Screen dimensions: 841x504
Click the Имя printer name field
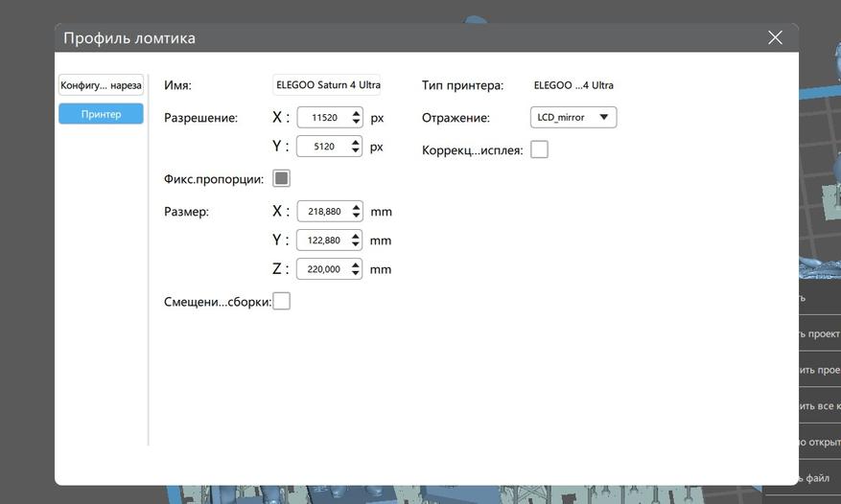[327, 85]
